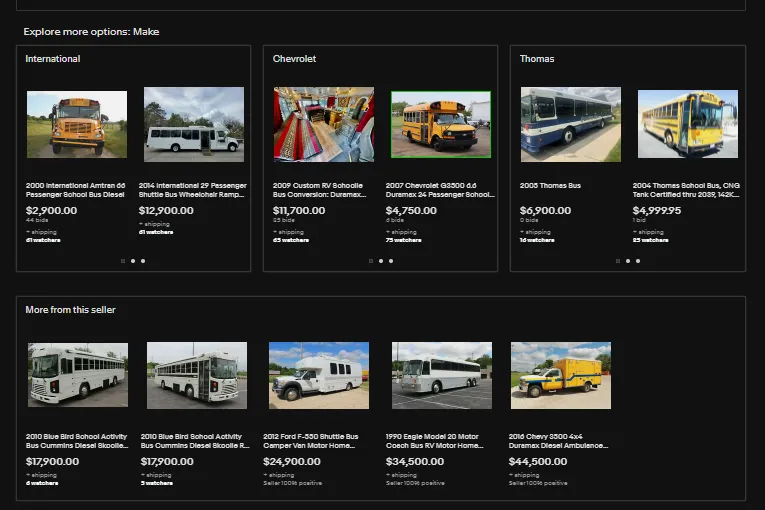Open the 2014 International 29 Passenger Shuttle Bus title
Viewport: 765px width, 510px height.
tap(193, 190)
